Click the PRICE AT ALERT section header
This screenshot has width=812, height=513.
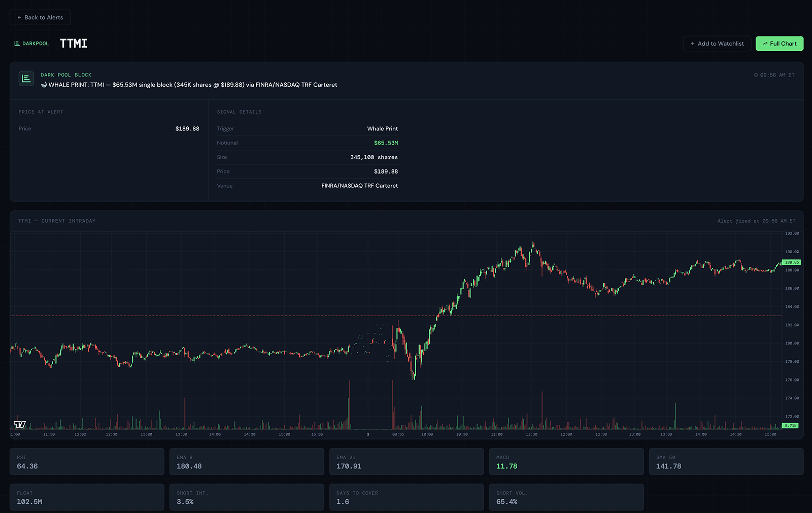click(x=41, y=112)
